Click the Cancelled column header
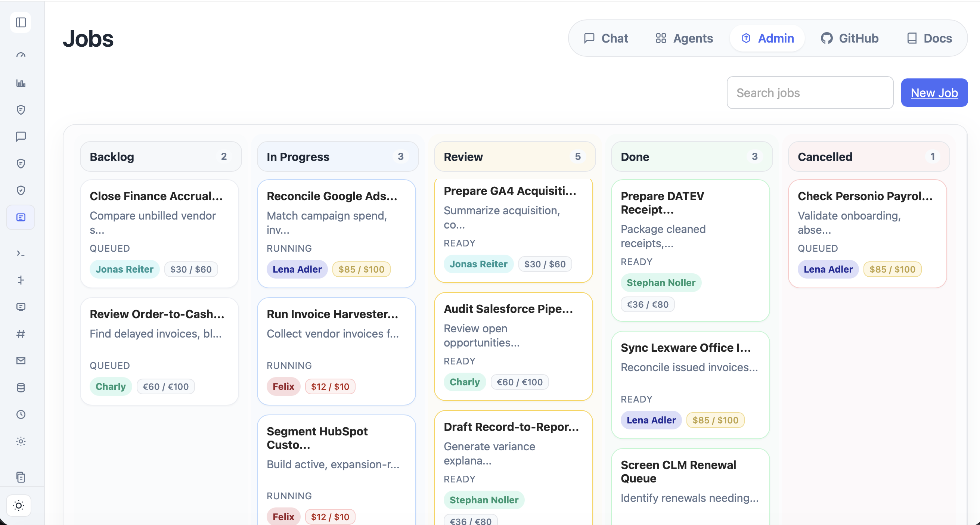This screenshot has height=525, width=980. coord(869,156)
